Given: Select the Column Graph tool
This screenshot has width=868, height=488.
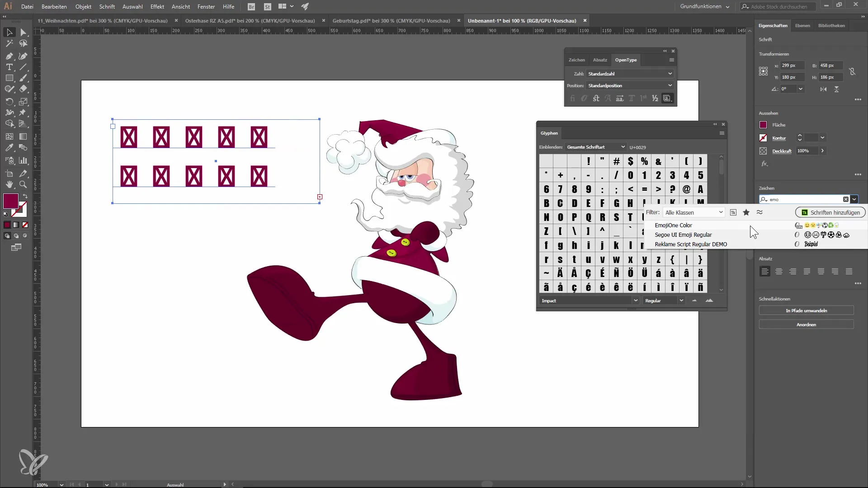Looking at the screenshot, I should (x=24, y=160).
